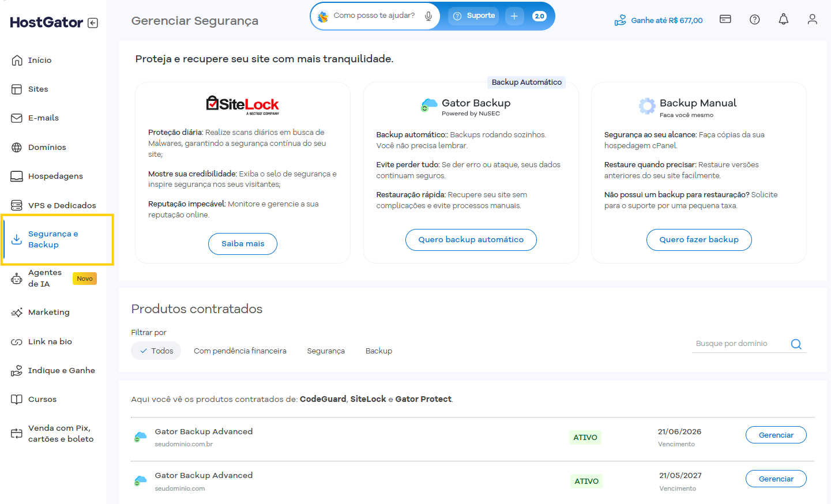Image resolution: width=831 pixels, height=504 pixels.
Task: Open the Início home icon
Action: tap(17, 60)
